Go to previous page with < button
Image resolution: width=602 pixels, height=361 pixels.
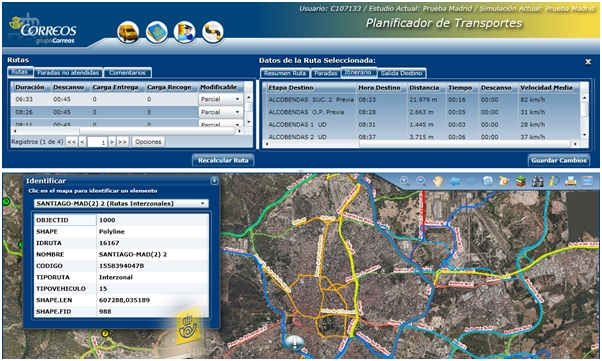click(82, 142)
